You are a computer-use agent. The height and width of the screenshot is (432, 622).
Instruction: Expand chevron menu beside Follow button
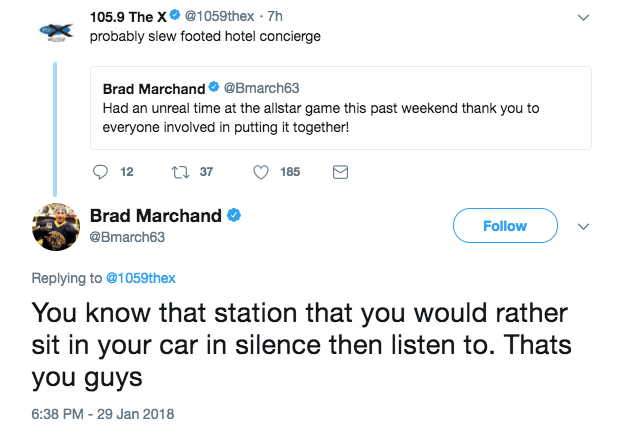point(583,227)
